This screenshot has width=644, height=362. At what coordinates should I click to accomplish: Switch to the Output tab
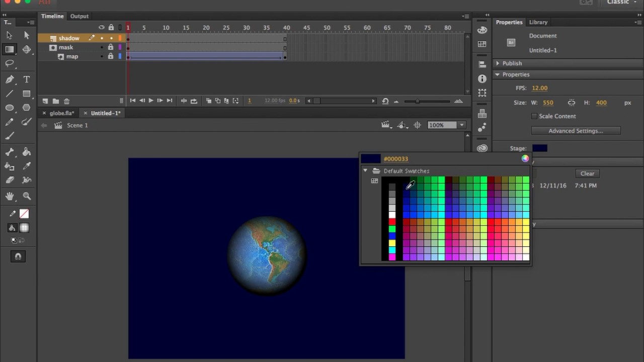click(x=79, y=16)
